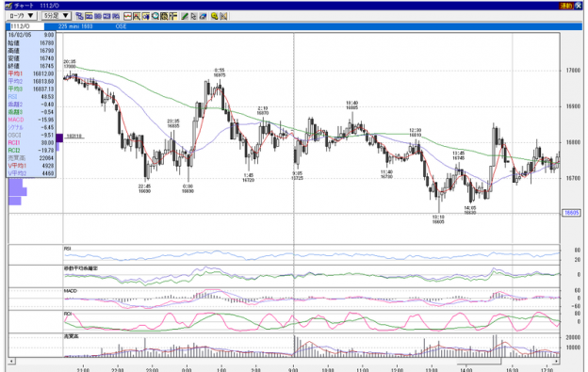
Task: Click the 111.2/O symbol code field
Action: pyautogui.click(x=25, y=26)
